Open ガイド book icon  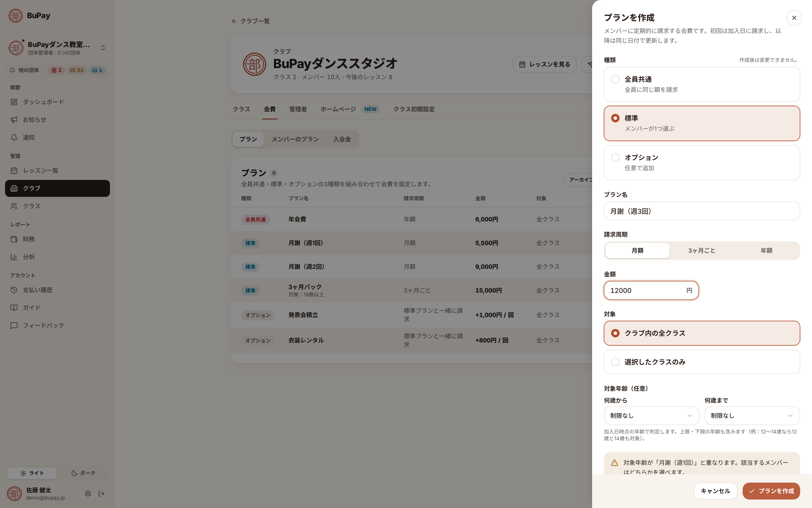tap(14, 307)
